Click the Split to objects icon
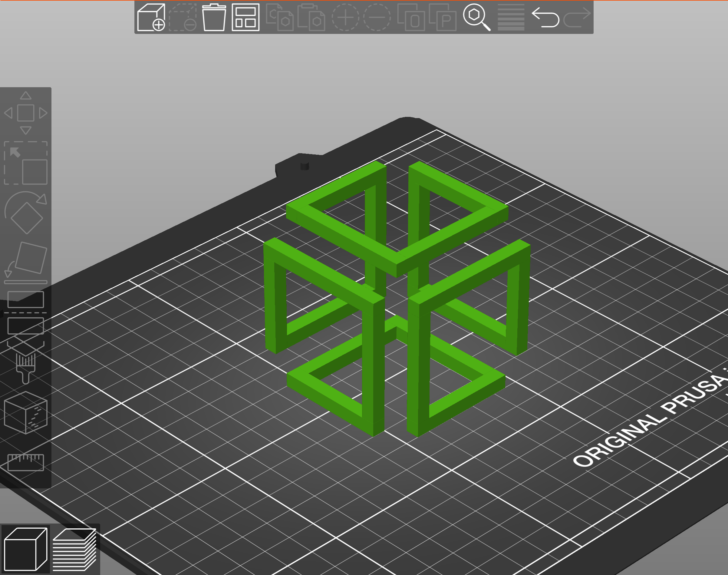 411,17
